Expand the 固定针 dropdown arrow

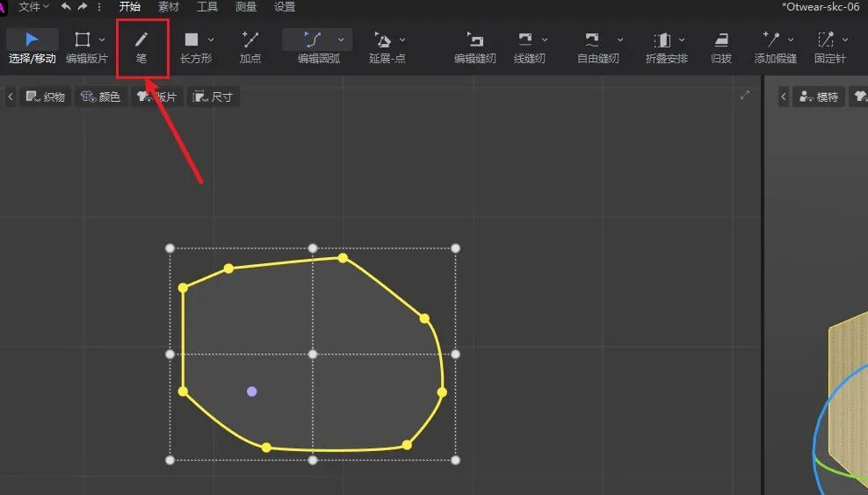[845, 39]
